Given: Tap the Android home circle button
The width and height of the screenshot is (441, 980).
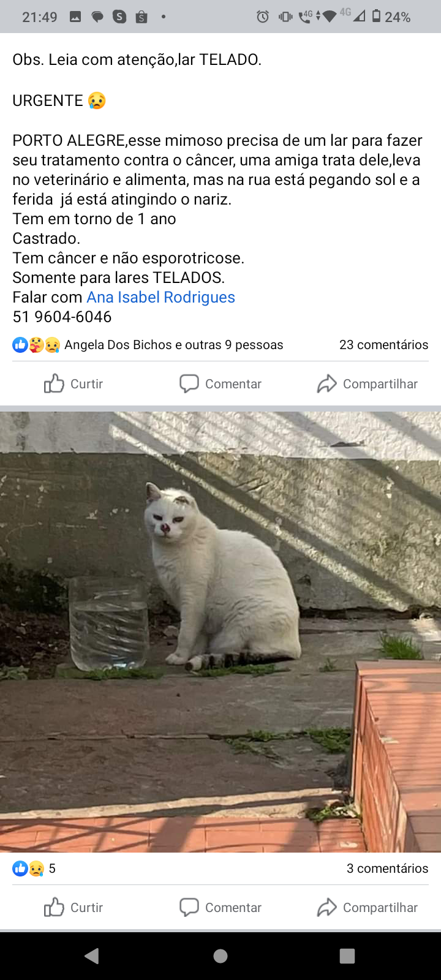Looking at the screenshot, I should (x=221, y=956).
